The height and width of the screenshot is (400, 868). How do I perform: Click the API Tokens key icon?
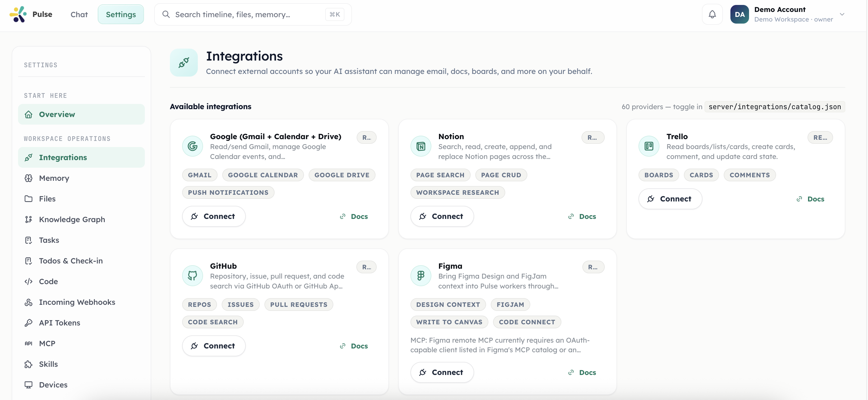point(28,323)
